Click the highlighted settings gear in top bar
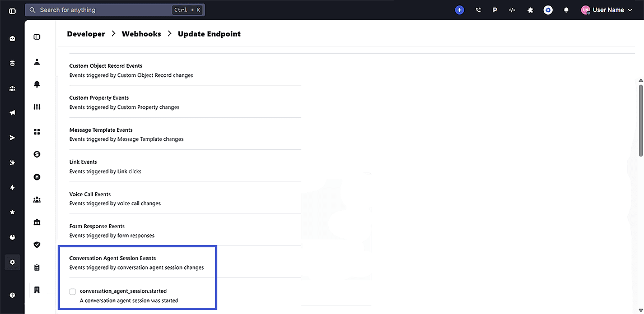This screenshot has height=314, width=644. click(x=548, y=10)
